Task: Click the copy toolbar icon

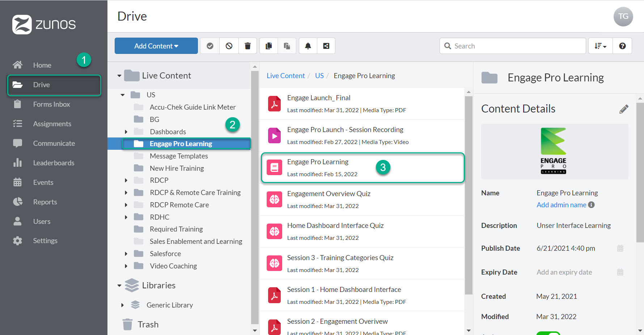Action: 269,46
